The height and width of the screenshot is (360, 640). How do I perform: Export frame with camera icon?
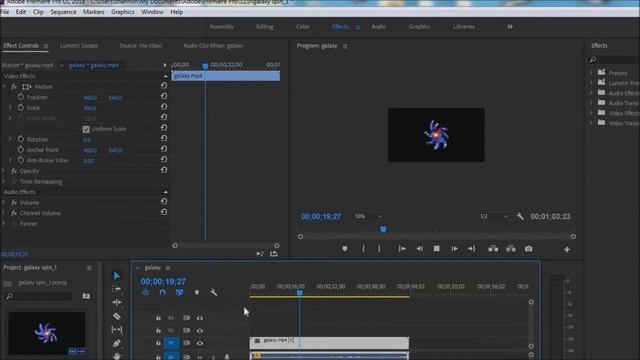[x=529, y=249]
